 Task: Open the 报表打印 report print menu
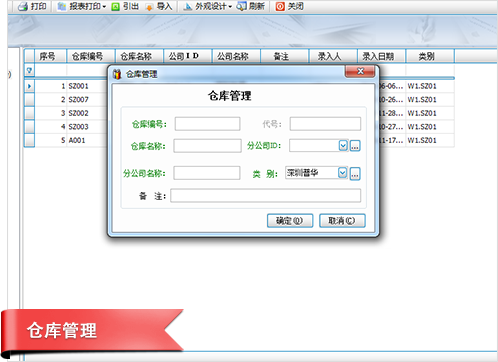[82, 6]
